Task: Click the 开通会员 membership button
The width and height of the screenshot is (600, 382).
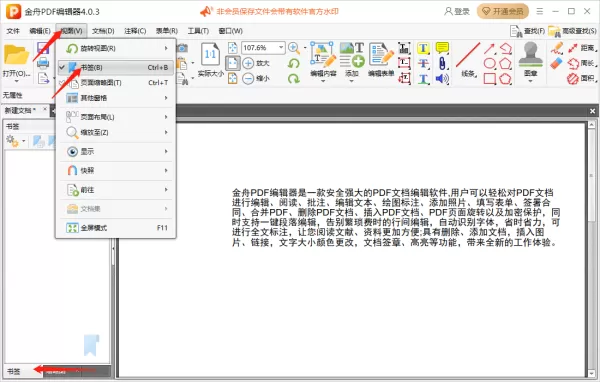Action: [x=503, y=11]
